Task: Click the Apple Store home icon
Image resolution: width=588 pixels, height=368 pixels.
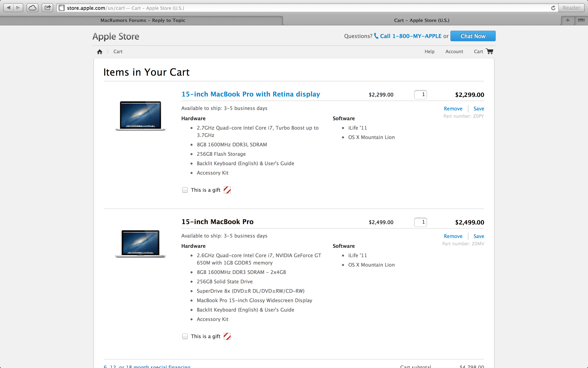Action: point(100,52)
